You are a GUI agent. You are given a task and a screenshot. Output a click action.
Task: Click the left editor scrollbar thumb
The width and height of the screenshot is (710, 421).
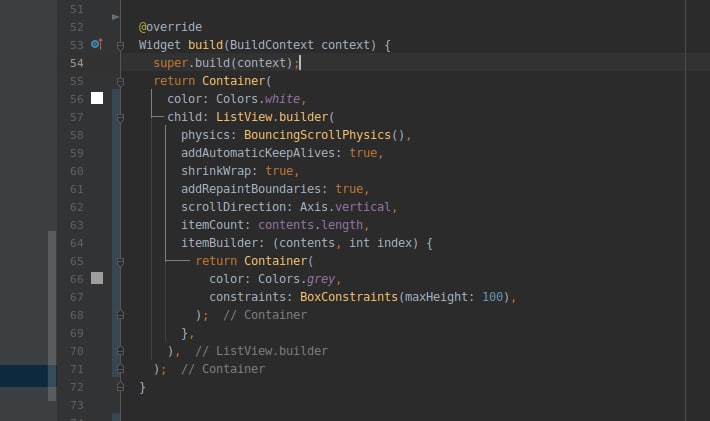point(52,316)
